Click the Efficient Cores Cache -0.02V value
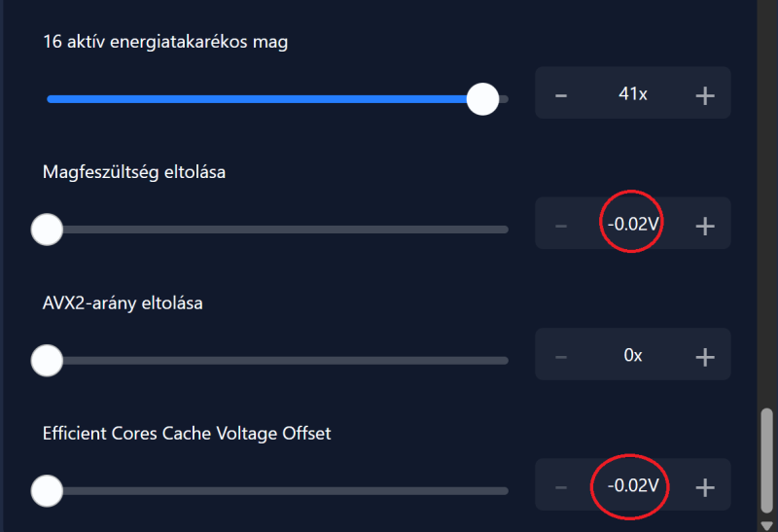778x532 pixels. click(x=633, y=485)
